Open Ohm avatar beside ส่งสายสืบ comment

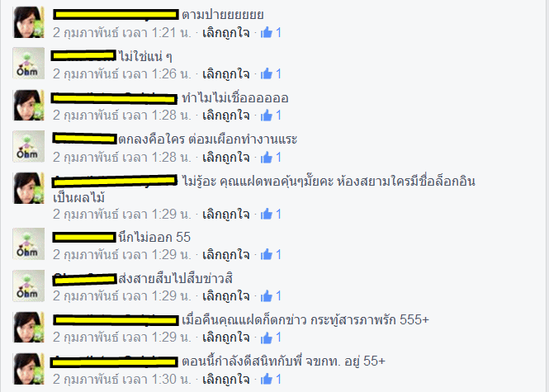point(29,286)
